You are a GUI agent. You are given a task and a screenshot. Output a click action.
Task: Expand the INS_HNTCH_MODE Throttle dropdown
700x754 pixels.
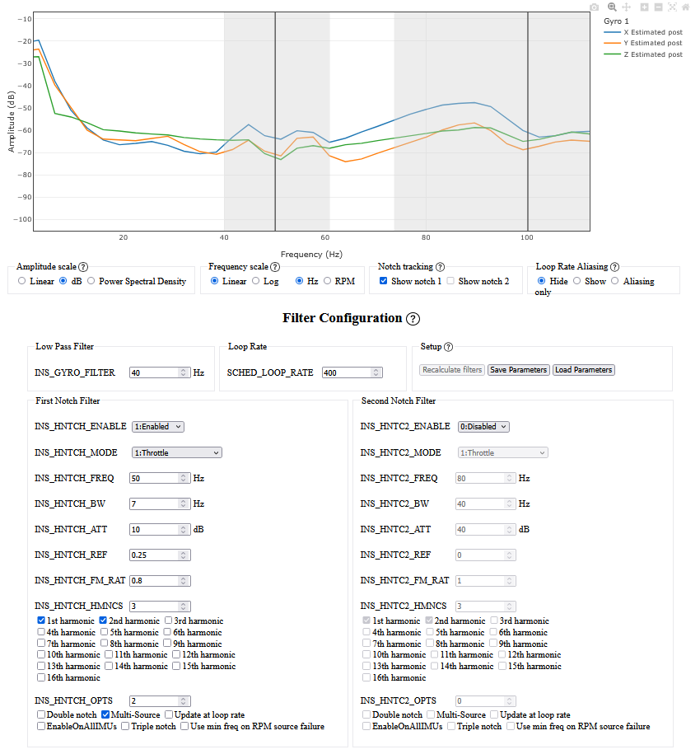(x=176, y=452)
